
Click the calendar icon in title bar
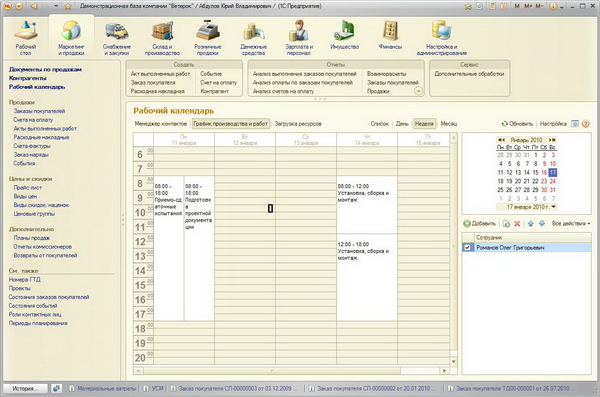504,6
